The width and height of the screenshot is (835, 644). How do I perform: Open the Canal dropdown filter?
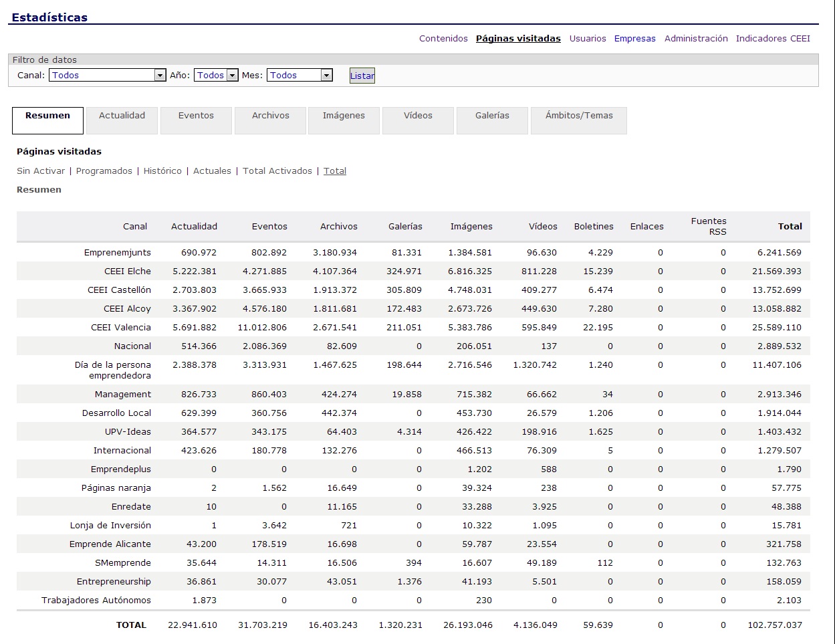point(107,76)
